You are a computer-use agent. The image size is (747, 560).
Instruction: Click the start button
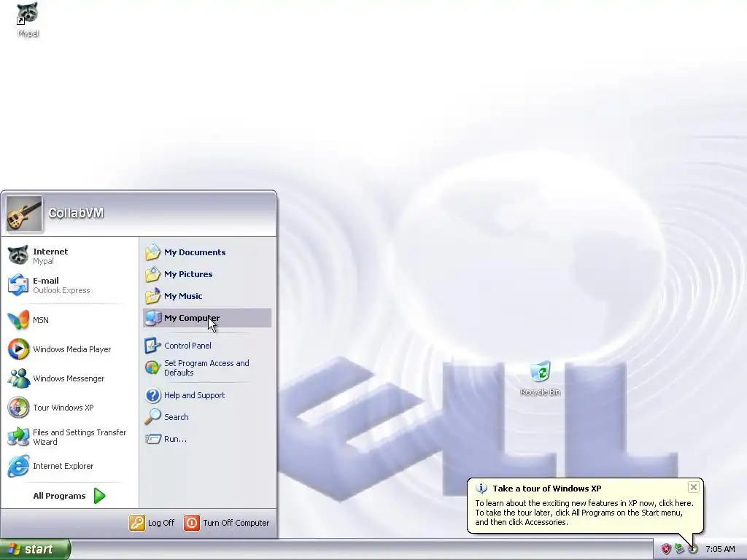(x=35, y=549)
